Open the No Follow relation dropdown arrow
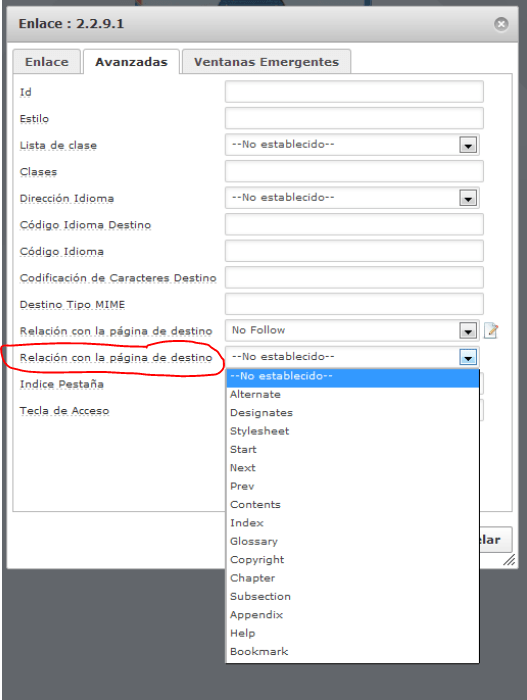 coord(468,331)
